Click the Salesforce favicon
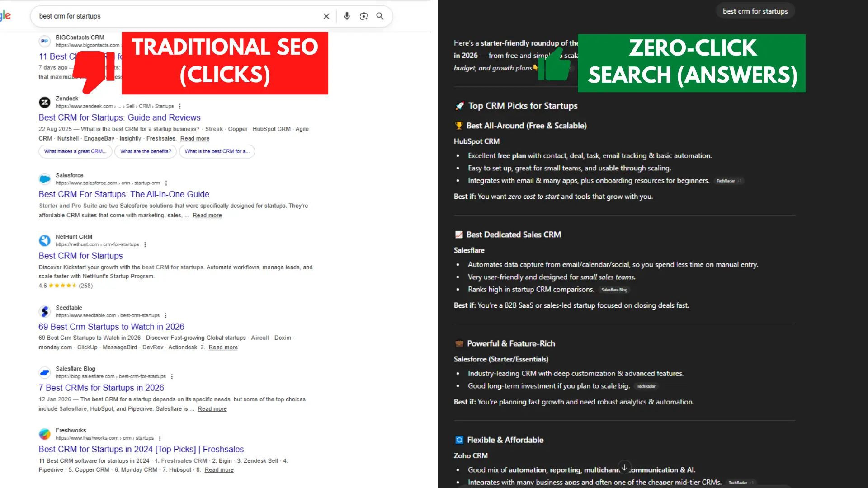 44,178
